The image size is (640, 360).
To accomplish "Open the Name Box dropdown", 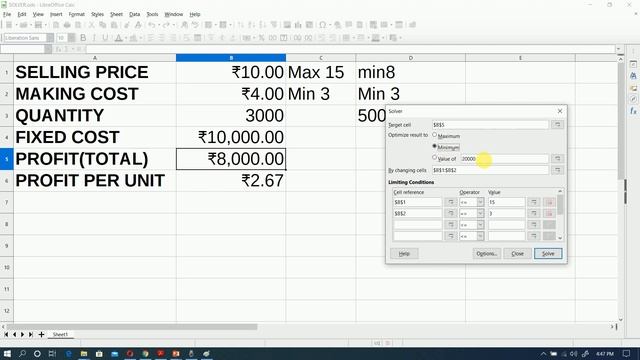I will pyautogui.click(x=48, y=49).
